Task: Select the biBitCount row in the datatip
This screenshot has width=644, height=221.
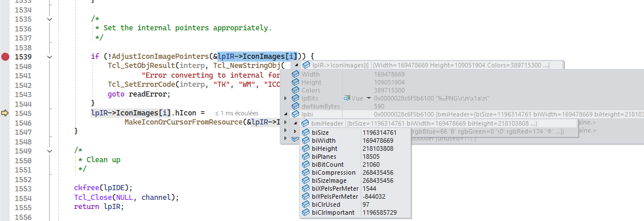Action: coord(356,164)
